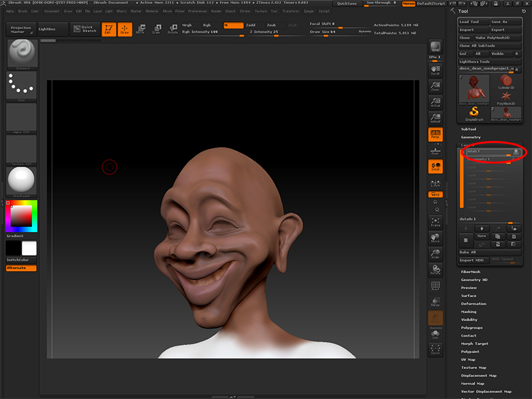
Task: Open the SkinShade4 material picker
Action: click(21, 182)
